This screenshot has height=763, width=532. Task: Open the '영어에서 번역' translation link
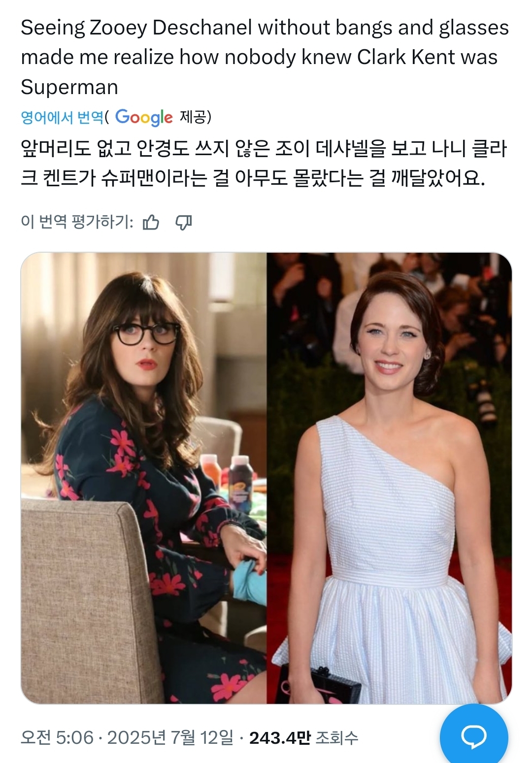tap(62, 117)
